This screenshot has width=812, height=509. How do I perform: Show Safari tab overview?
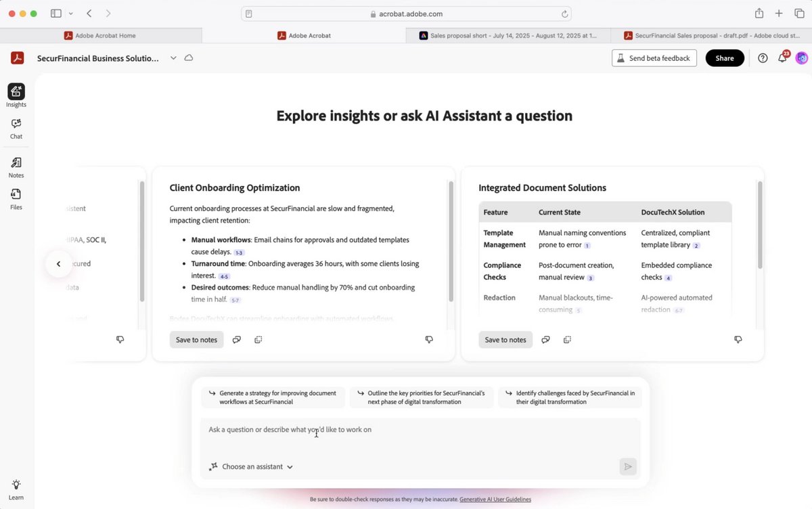pyautogui.click(x=799, y=14)
